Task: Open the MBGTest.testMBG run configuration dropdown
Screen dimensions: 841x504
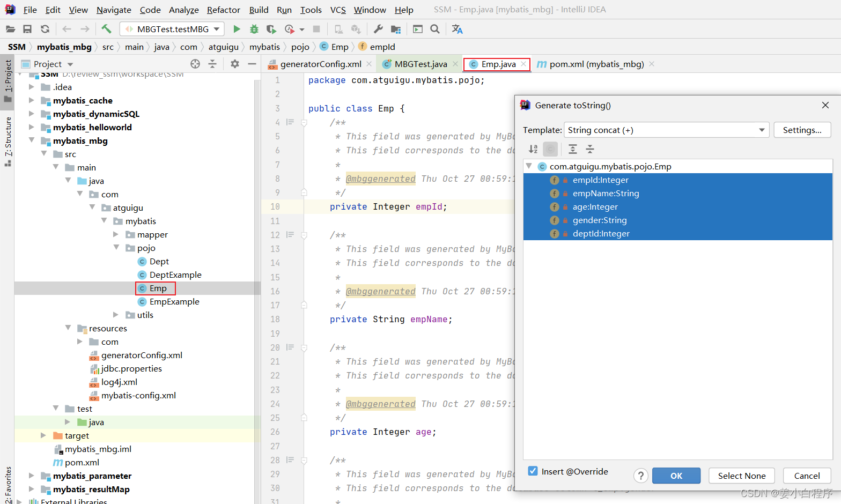Action: (x=172, y=29)
